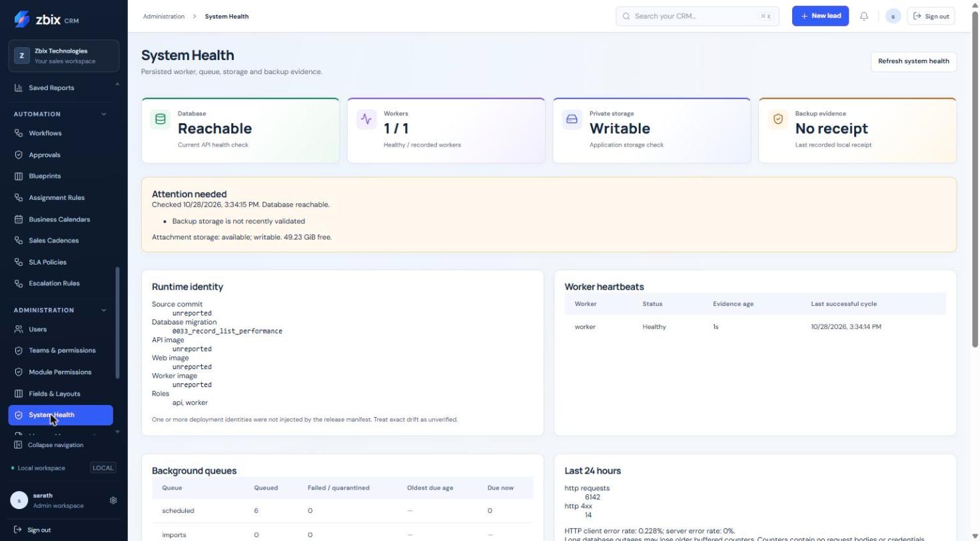Open the Zbix Technologies workspace switcher
Viewport: 980px width, 541px height.
(64, 56)
